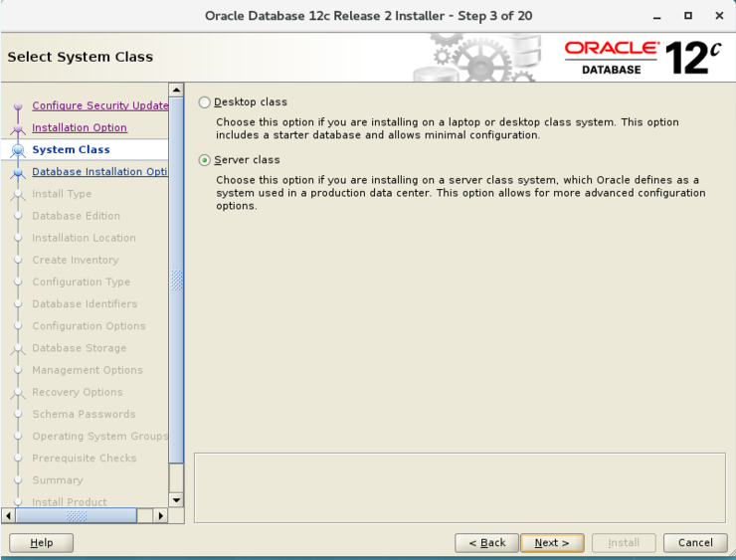Click the step marker beside Installation Option
This screenshot has width=736, height=560.
[x=18, y=128]
